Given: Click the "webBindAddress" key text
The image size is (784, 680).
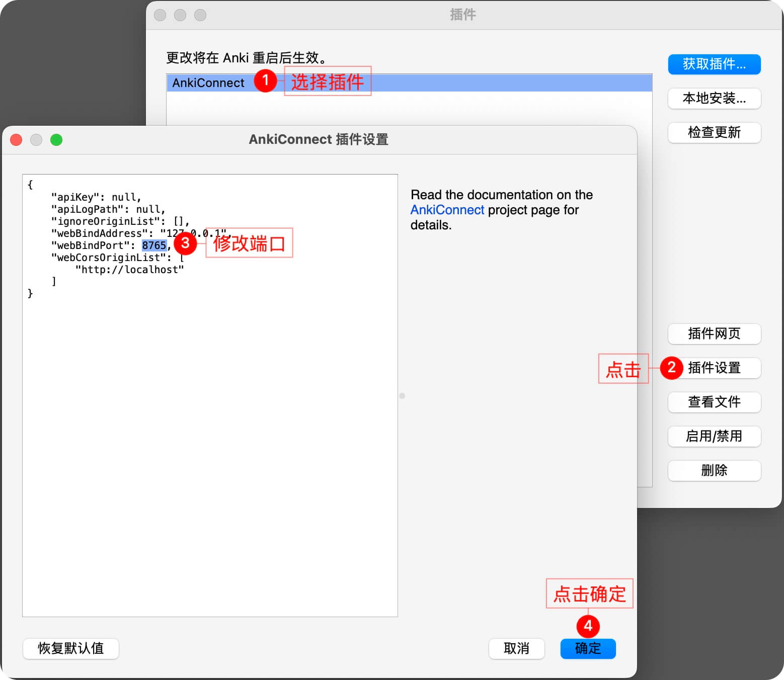Looking at the screenshot, I should coord(100,233).
